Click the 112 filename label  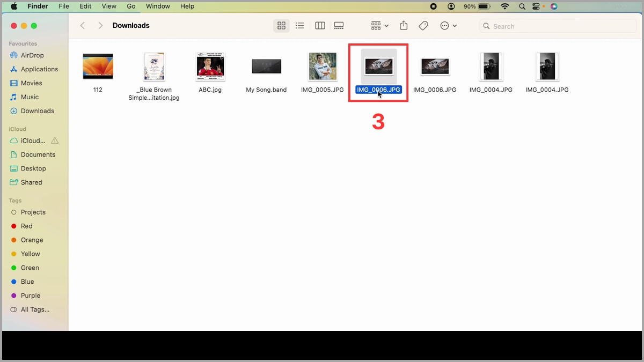click(98, 90)
